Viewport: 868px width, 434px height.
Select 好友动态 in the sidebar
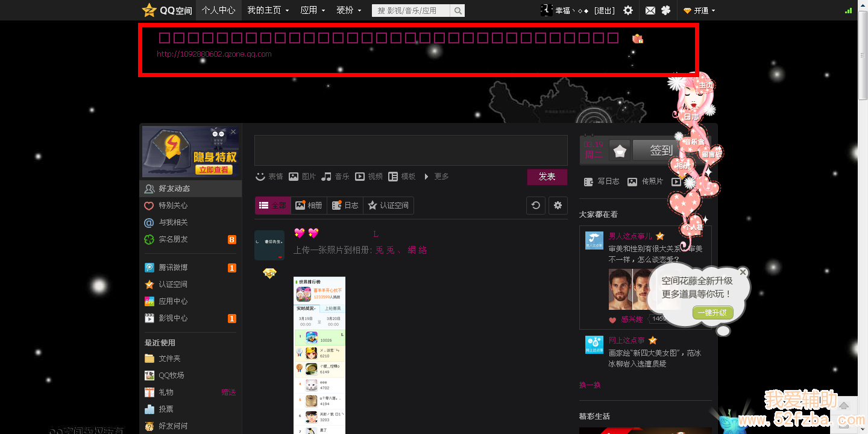(190, 189)
